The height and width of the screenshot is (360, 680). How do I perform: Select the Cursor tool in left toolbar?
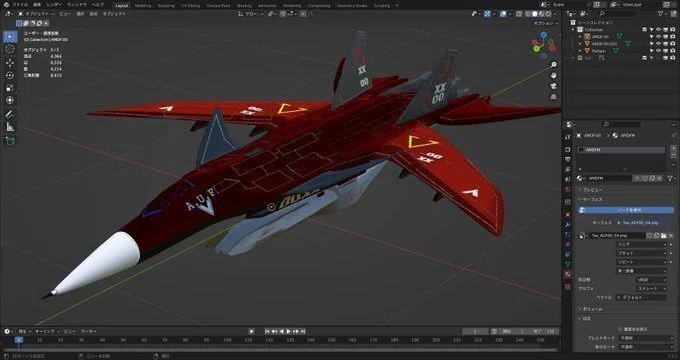[x=10, y=49]
